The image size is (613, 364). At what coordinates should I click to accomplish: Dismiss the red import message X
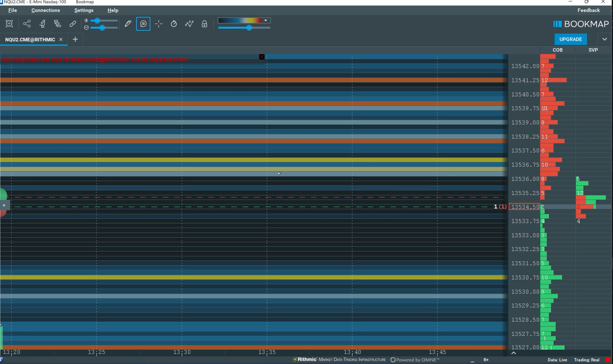262,57
